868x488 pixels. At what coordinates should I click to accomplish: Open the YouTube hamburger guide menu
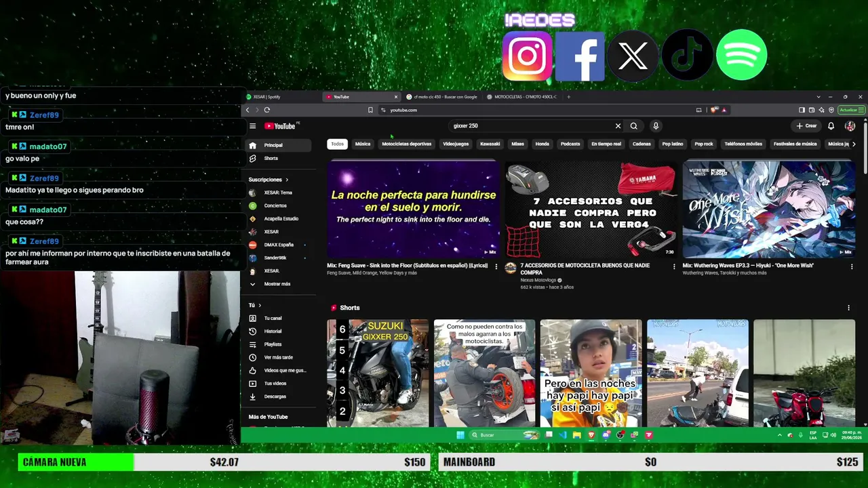click(x=252, y=126)
